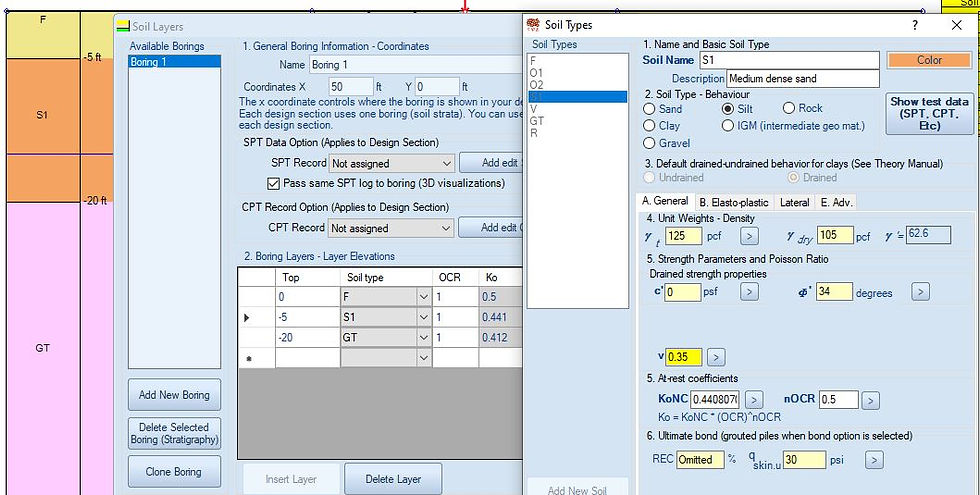Image resolution: width=980 pixels, height=495 pixels.
Task: Click the Coordinates X field showing 50
Action: click(x=351, y=86)
